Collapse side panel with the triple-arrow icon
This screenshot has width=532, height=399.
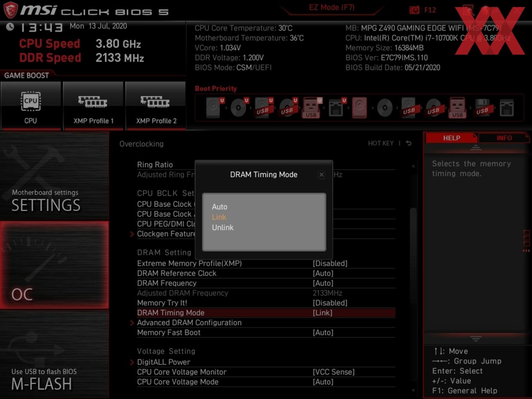click(526, 251)
